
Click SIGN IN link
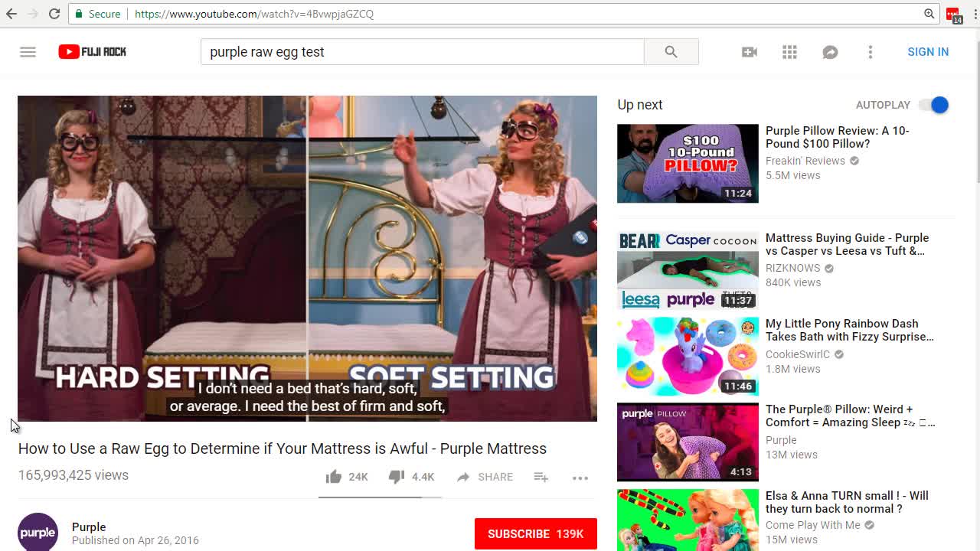tap(928, 52)
